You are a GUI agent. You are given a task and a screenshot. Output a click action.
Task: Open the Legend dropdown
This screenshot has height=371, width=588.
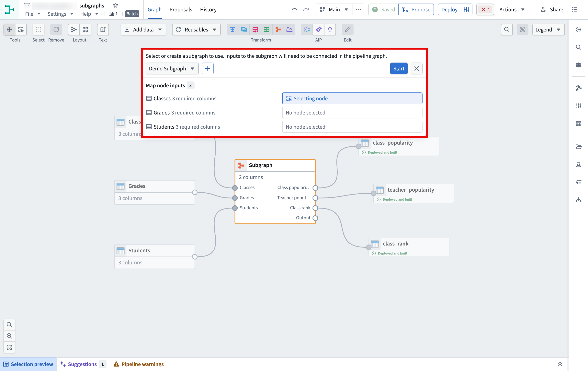(548, 30)
